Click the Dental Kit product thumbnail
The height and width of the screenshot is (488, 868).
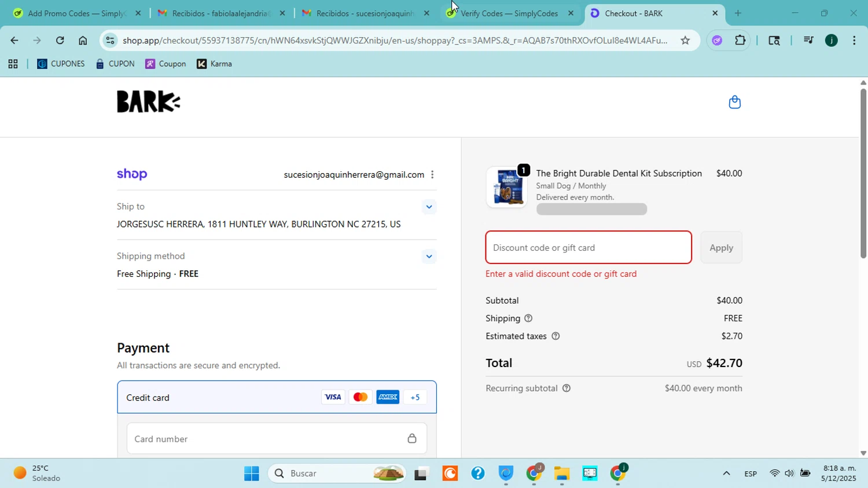507,186
